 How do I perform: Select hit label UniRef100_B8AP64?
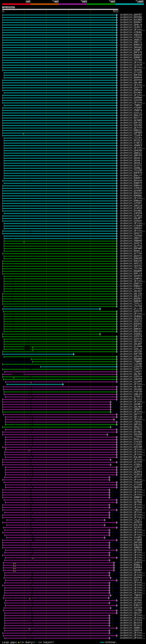tap(131, 77)
